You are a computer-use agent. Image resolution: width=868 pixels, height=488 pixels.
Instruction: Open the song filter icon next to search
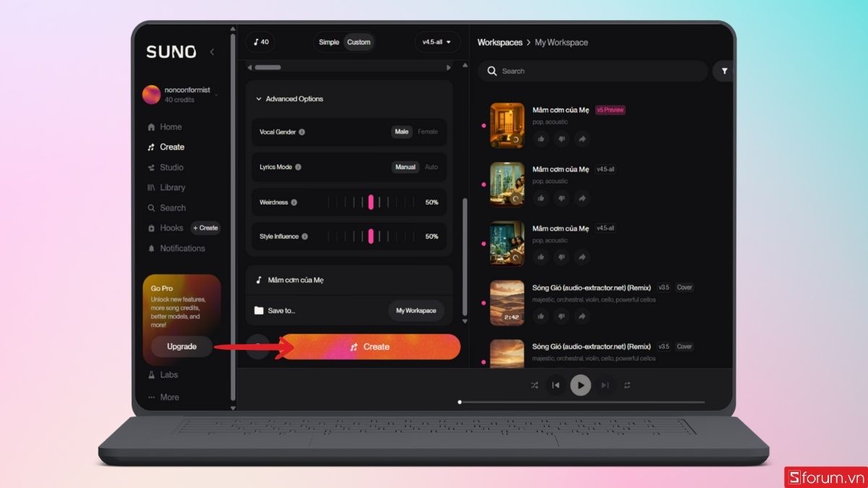(x=723, y=71)
